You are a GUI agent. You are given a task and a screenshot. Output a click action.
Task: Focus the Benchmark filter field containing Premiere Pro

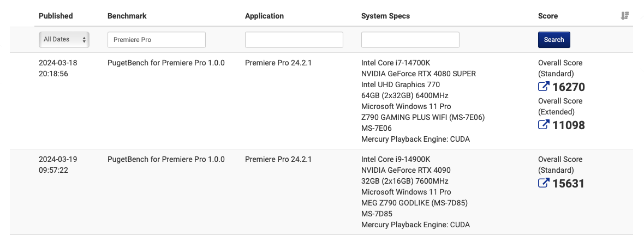(157, 40)
